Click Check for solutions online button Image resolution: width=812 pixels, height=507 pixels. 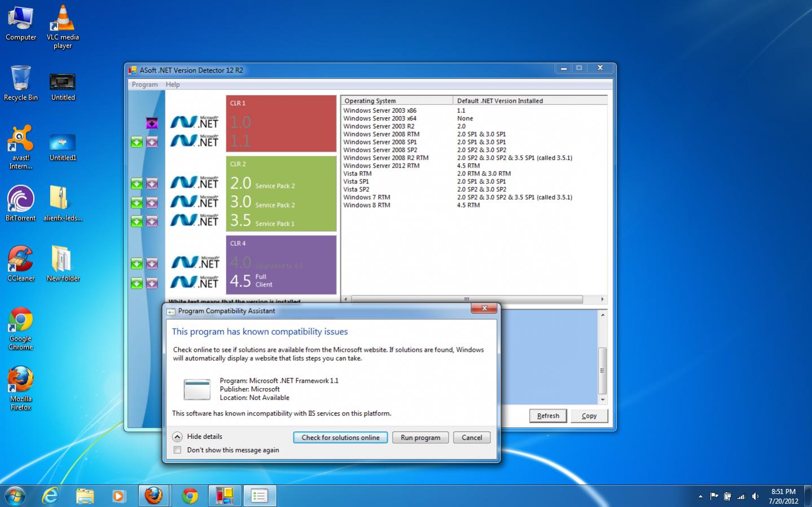(340, 438)
